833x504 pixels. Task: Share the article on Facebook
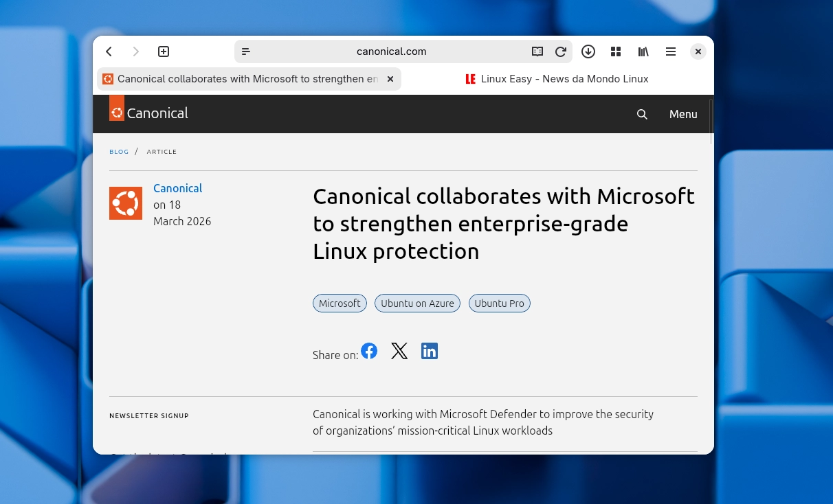click(369, 351)
